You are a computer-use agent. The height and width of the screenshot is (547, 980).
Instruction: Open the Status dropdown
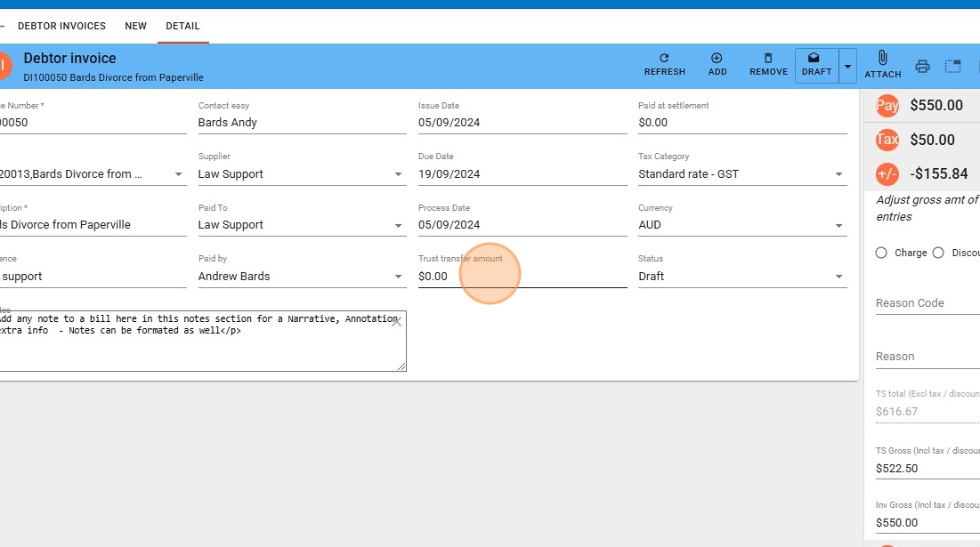tap(838, 277)
